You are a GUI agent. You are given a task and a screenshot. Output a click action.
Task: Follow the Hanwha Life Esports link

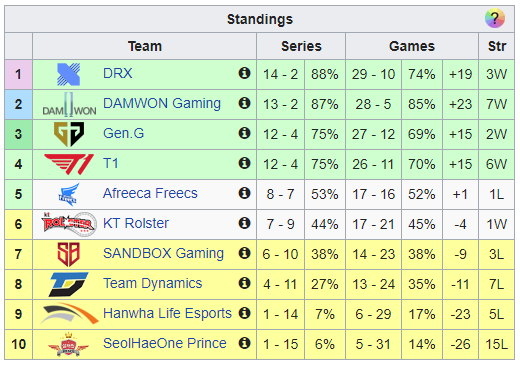167,314
